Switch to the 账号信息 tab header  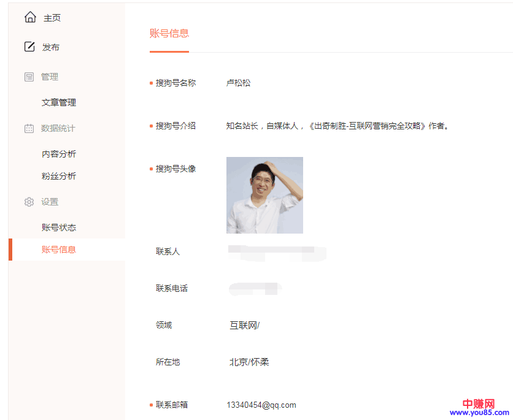pos(169,34)
